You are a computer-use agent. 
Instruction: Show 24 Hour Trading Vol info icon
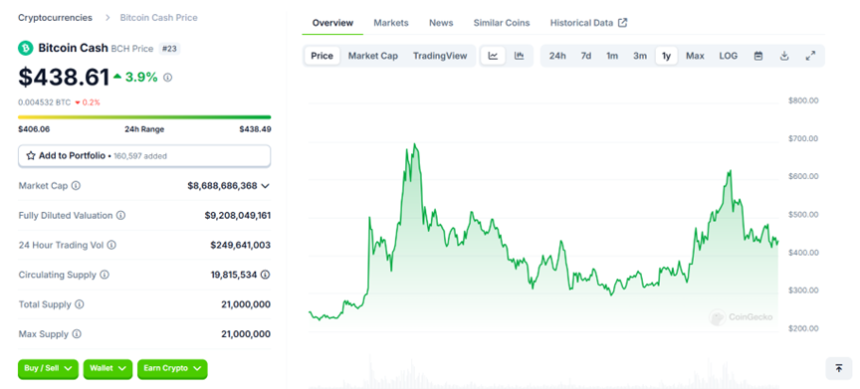click(111, 245)
